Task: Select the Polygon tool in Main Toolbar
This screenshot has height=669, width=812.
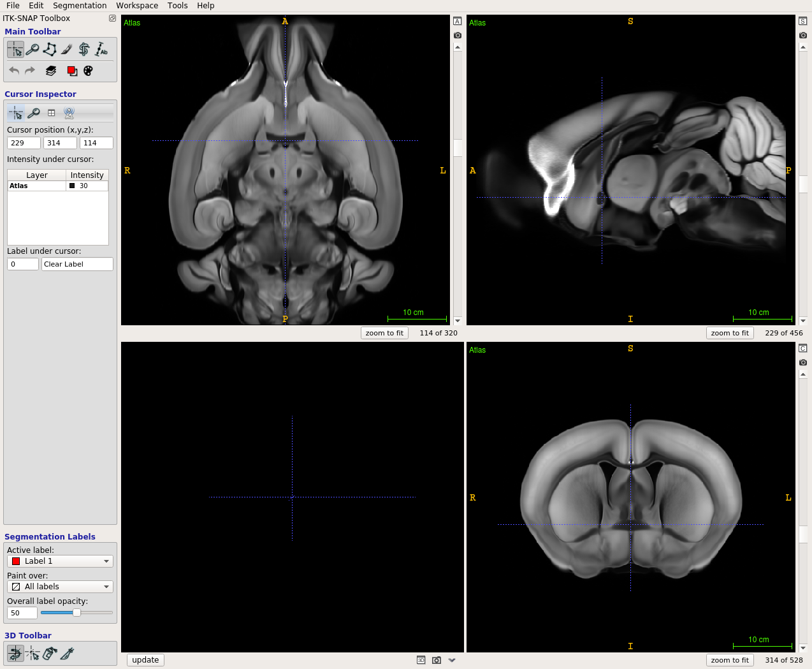Action: (x=50, y=49)
